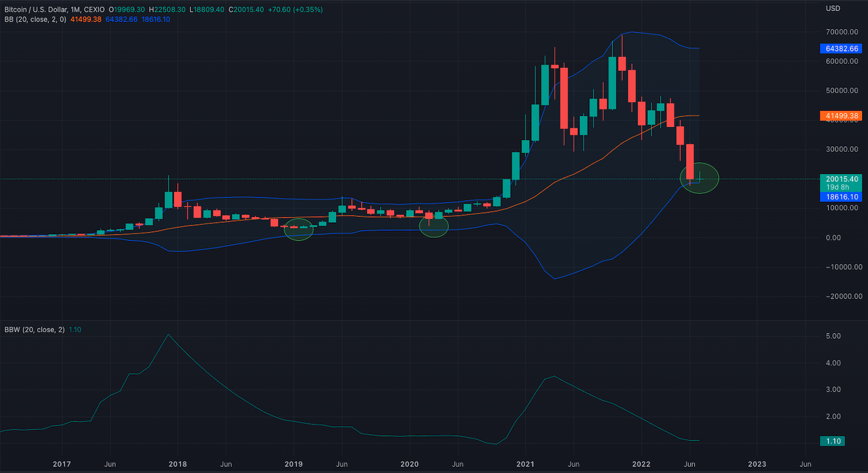Click the Jun label between 2021 and 2022
This screenshot has height=473, width=868.
573,464
